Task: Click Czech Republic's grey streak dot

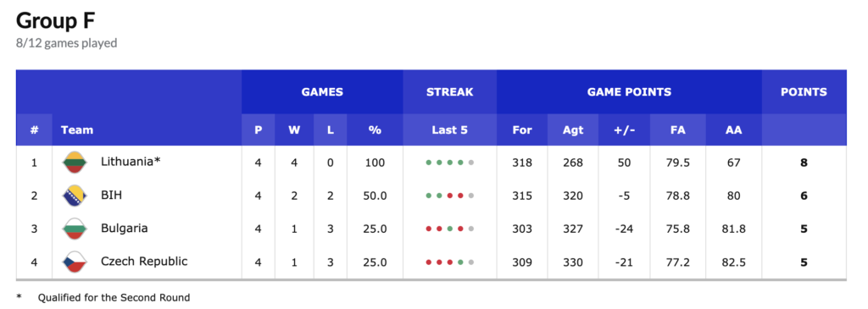Action: click(471, 262)
